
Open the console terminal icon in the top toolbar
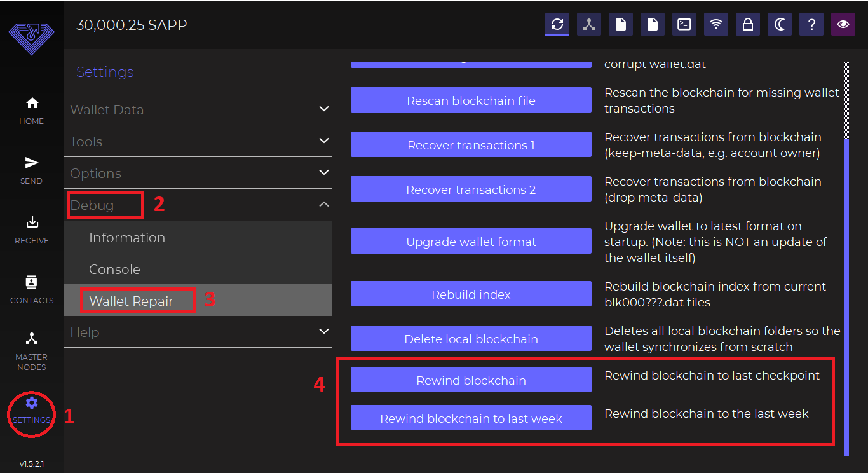(684, 25)
